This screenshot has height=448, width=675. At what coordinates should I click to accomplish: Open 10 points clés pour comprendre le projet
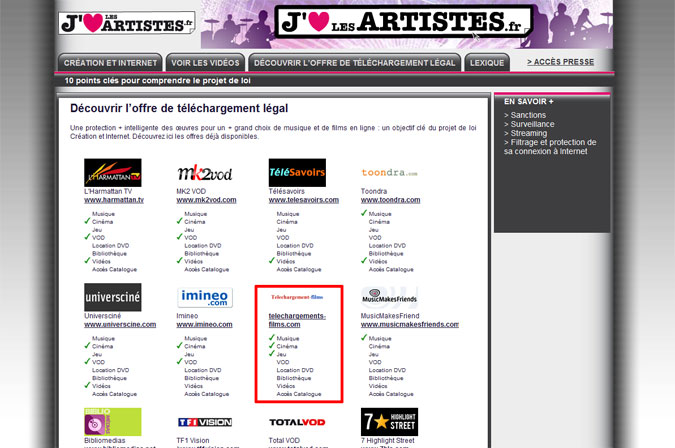coord(158,80)
